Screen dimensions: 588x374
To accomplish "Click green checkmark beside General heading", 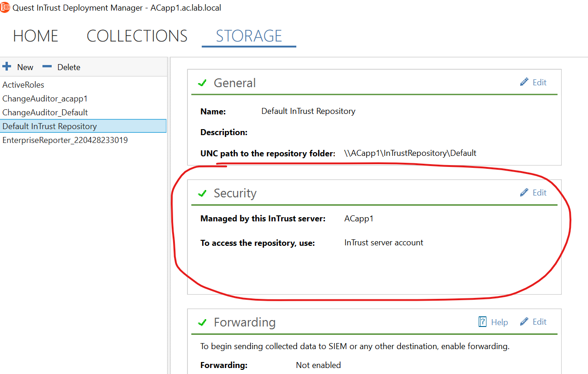I will click(202, 83).
